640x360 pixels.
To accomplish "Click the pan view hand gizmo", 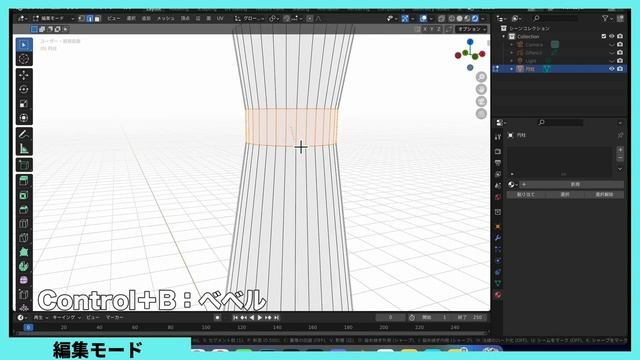I will tap(482, 89).
